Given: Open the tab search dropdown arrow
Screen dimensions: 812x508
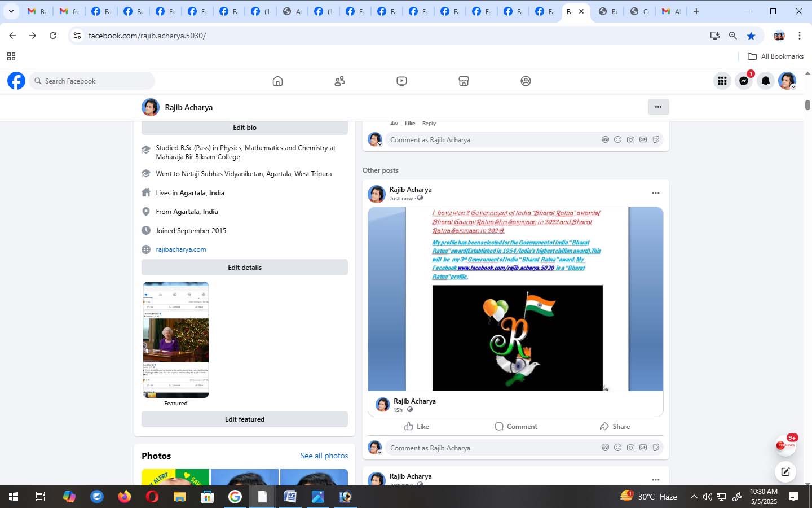Looking at the screenshot, I should [x=11, y=11].
